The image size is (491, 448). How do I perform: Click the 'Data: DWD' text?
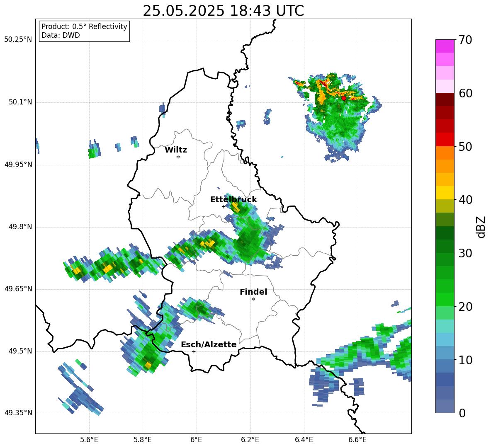point(61,35)
